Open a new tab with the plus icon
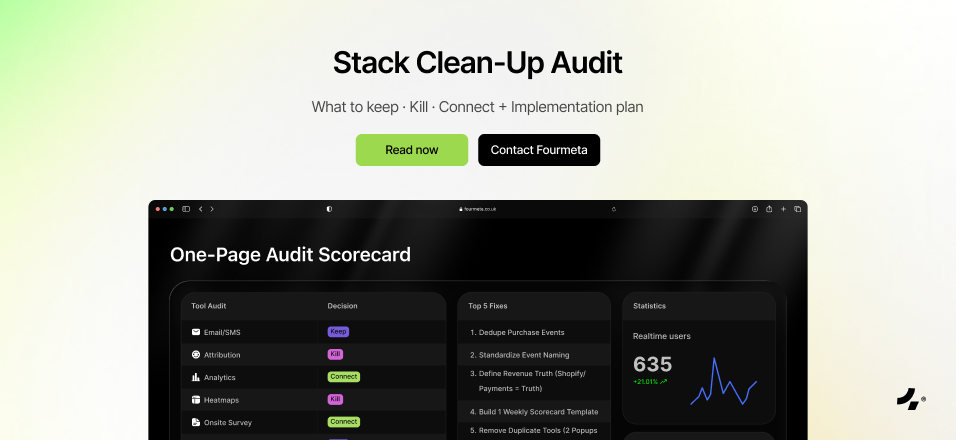This screenshot has height=440, width=956. point(783,209)
